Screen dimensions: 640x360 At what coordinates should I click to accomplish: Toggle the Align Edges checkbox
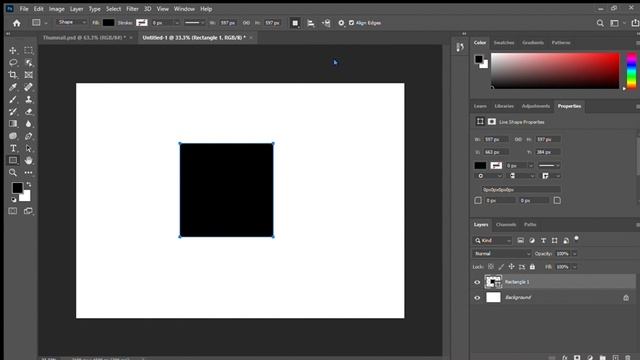click(x=351, y=23)
